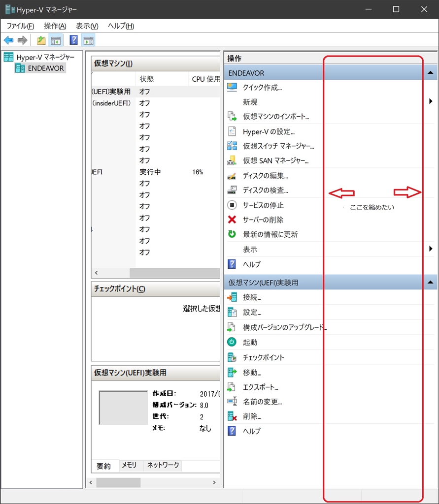The image size is (439, 504).
Task: Click the チェックポイント action icon
Action: pos(232,357)
